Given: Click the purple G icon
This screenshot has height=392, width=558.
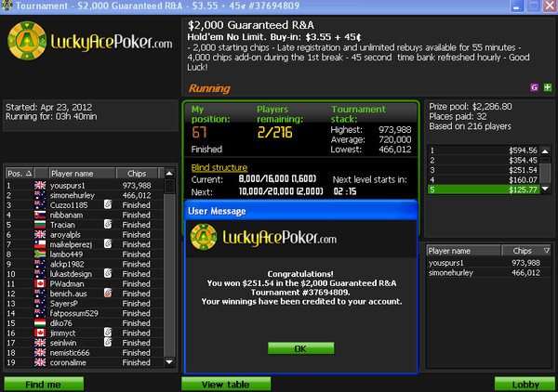Looking at the screenshot, I should click(534, 87).
